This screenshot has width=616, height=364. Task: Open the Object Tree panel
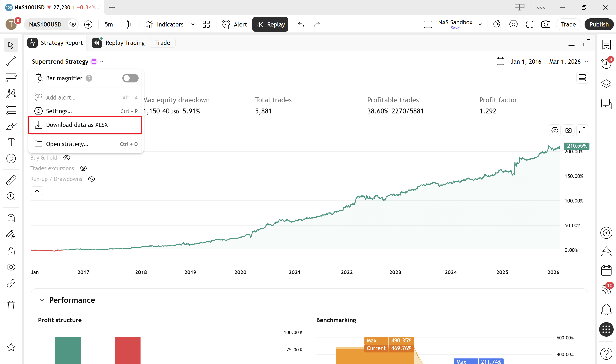(606, 83)
